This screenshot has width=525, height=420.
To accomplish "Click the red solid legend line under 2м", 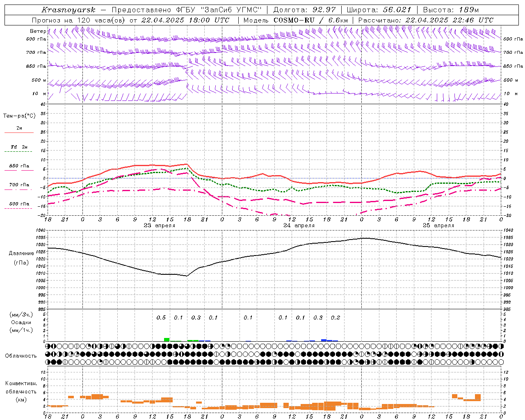I will pos(19,133).
